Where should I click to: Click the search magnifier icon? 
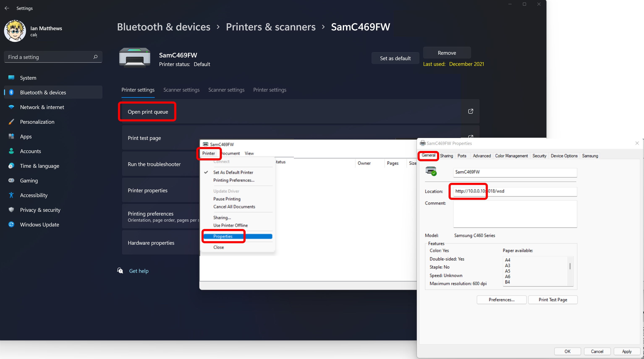(95, 57)
